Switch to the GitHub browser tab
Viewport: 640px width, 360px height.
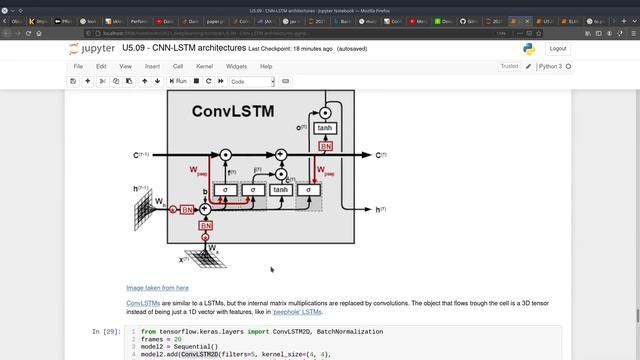pos(468,21)
